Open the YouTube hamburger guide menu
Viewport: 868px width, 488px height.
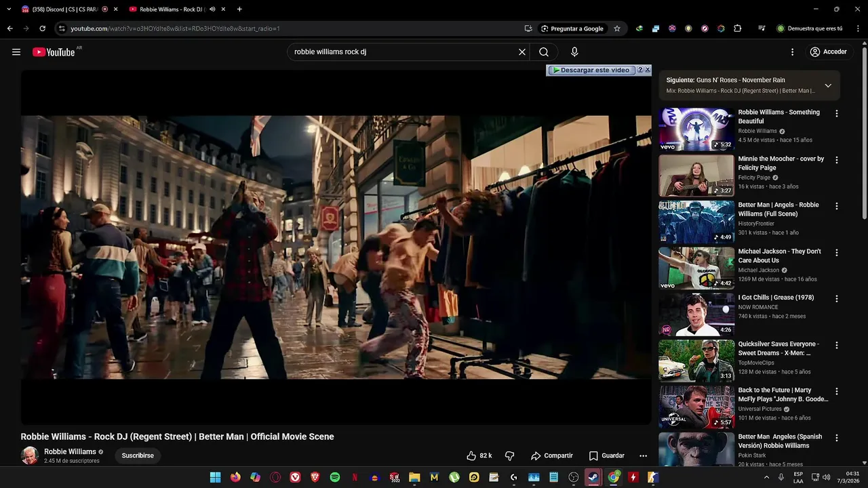click(x=16, y=52)
